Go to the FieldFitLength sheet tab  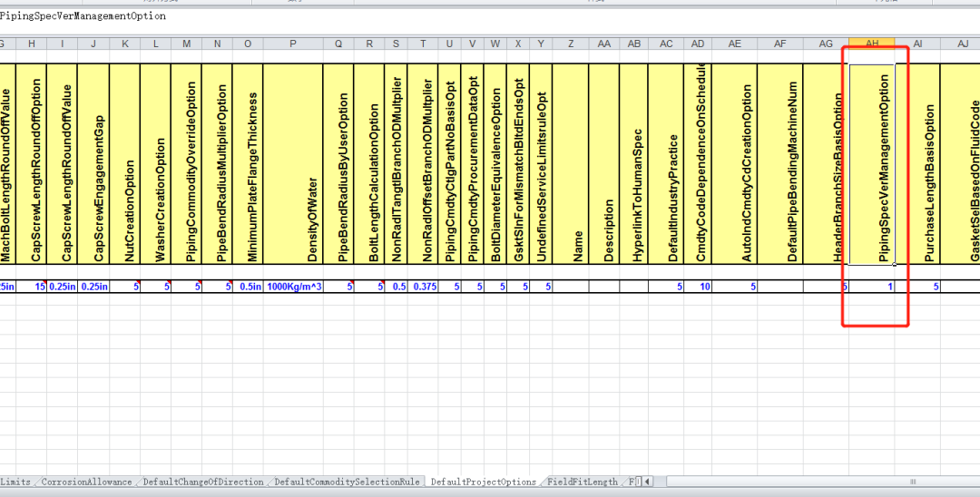(x=582, y=482)
